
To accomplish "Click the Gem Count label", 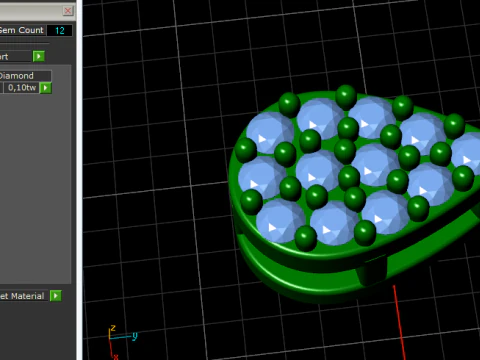I will [22, 30].
